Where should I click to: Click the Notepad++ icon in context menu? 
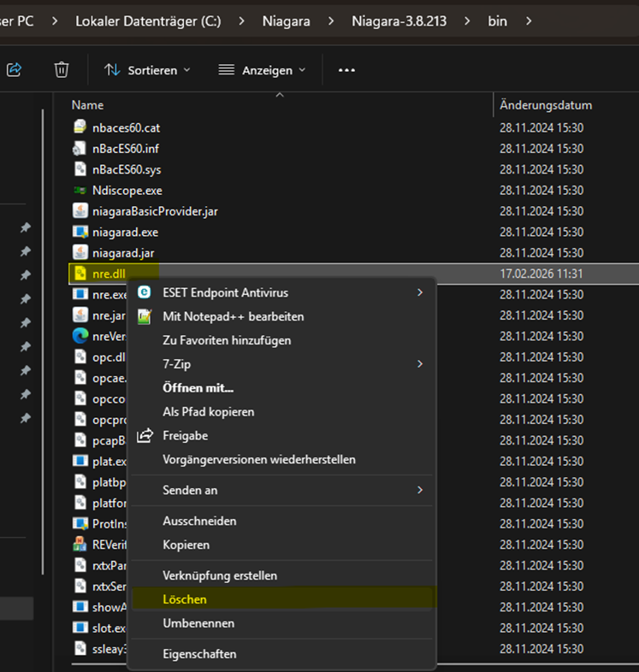coord(144,316)
